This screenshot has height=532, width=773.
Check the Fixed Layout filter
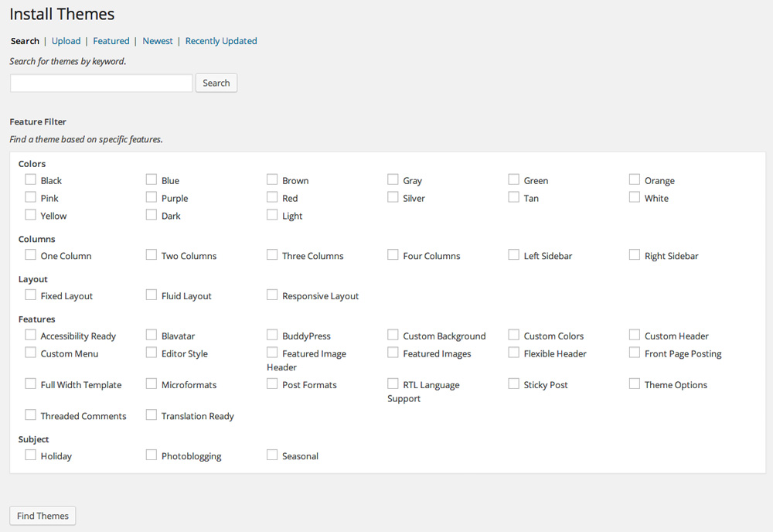pyautogui.click(x=30, y=295)
